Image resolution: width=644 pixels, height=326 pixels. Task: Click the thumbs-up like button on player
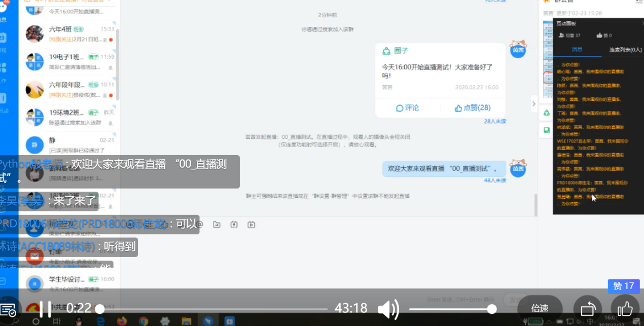625,308
